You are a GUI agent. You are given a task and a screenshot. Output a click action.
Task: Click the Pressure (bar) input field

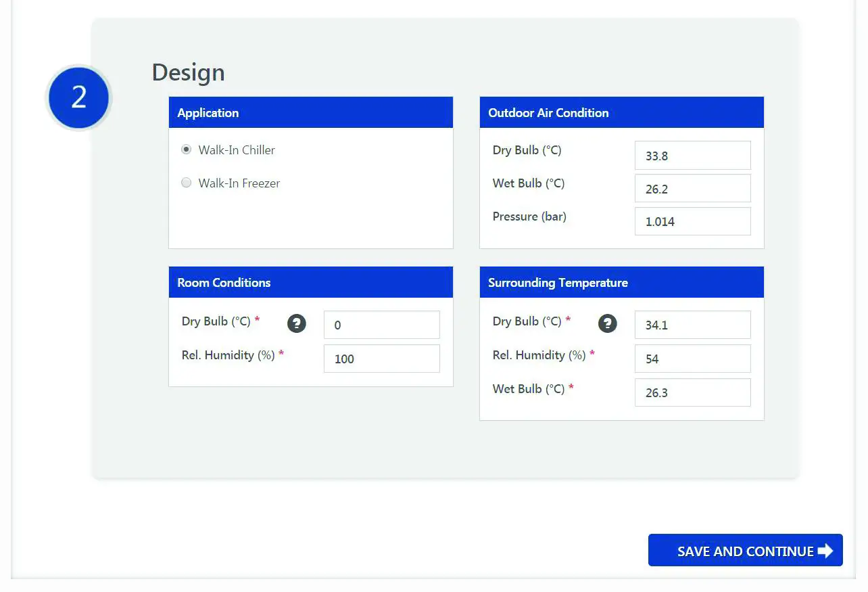[692, 221]
